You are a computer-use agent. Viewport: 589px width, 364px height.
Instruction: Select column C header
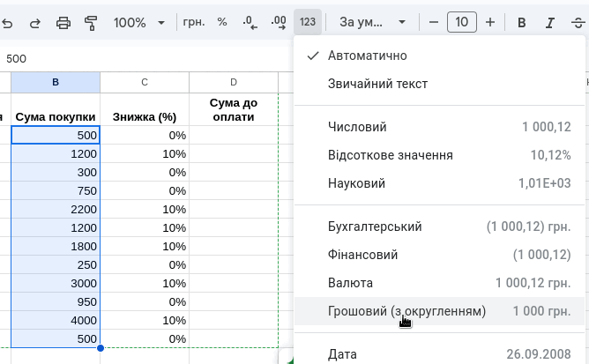click(145, 82)
